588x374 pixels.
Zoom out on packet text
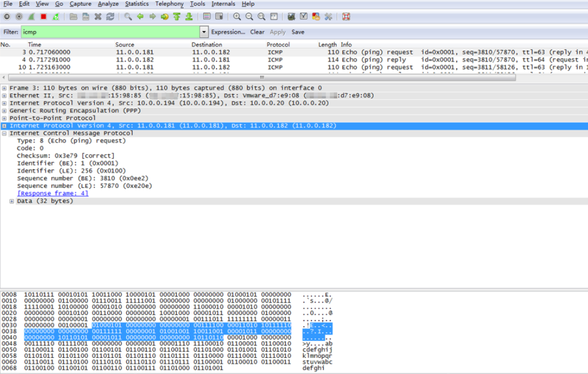point(249,17)
